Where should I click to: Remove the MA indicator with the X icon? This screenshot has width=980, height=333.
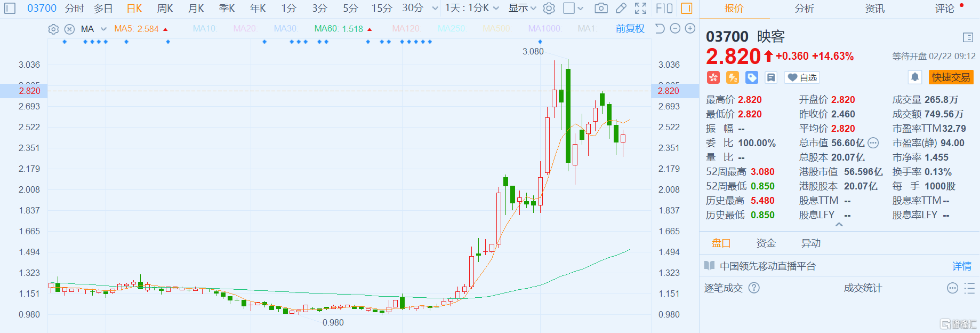pyautogui.click(x=69, y=29)
